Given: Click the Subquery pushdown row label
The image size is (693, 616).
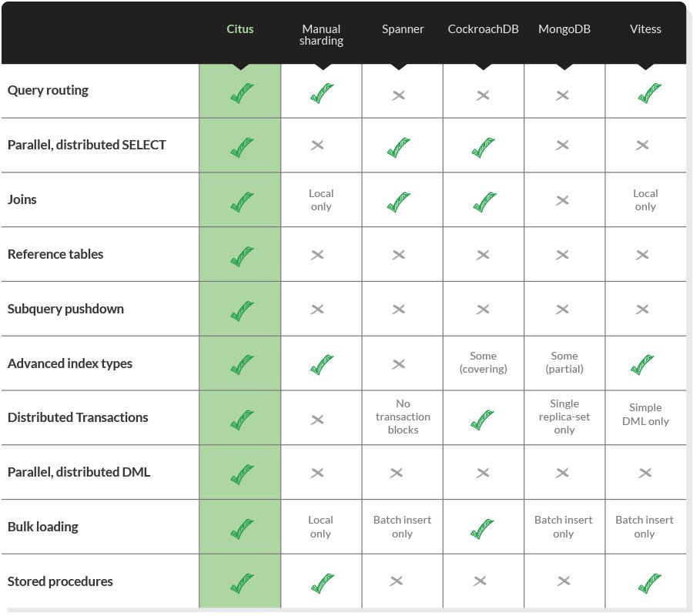Looking at the screenshot, I should pos(65,309).
